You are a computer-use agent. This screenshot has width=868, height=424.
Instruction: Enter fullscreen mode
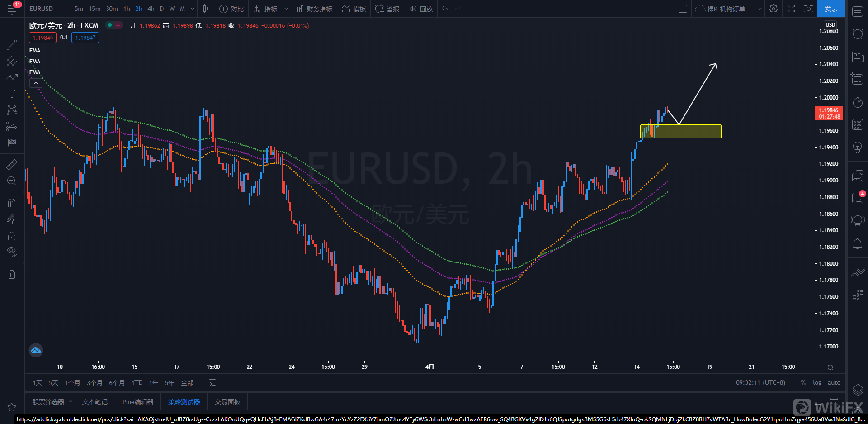pyautogui.click(x=791, y=9)
